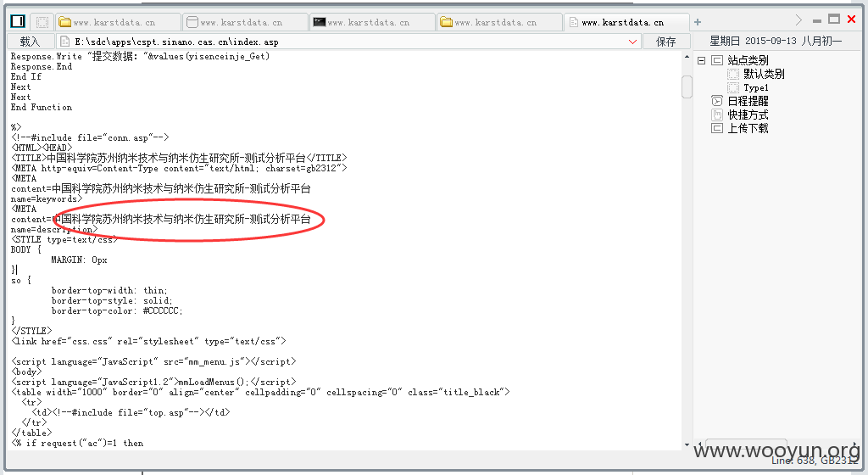Image resolution: width=868 pixels, height=475 pixels.
Task: Click the 保存 save button
Action: tap(666, 42)
